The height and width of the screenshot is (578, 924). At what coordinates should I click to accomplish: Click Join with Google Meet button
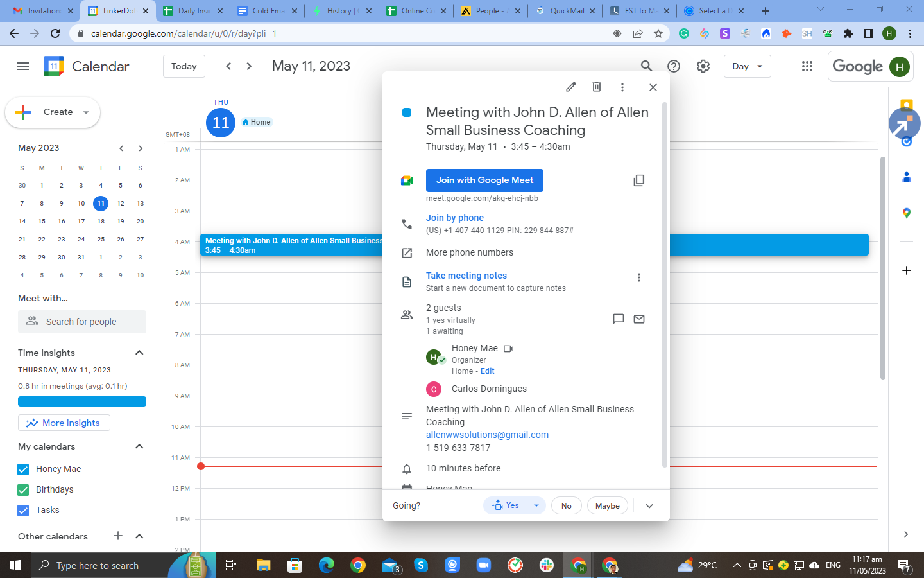(x=484, y=180)
